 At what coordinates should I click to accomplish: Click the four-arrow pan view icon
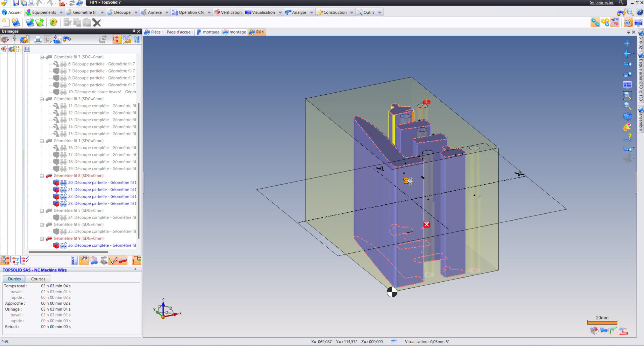627,43
